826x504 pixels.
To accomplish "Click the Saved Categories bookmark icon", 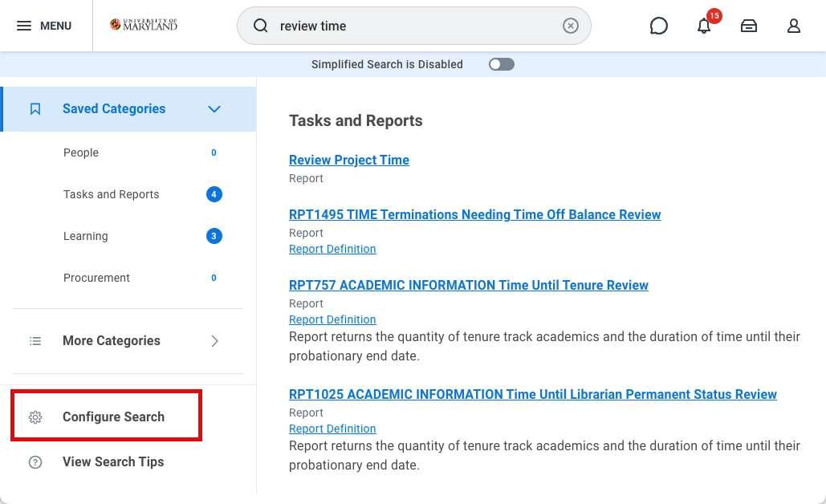I will click(x=35, y=108).
